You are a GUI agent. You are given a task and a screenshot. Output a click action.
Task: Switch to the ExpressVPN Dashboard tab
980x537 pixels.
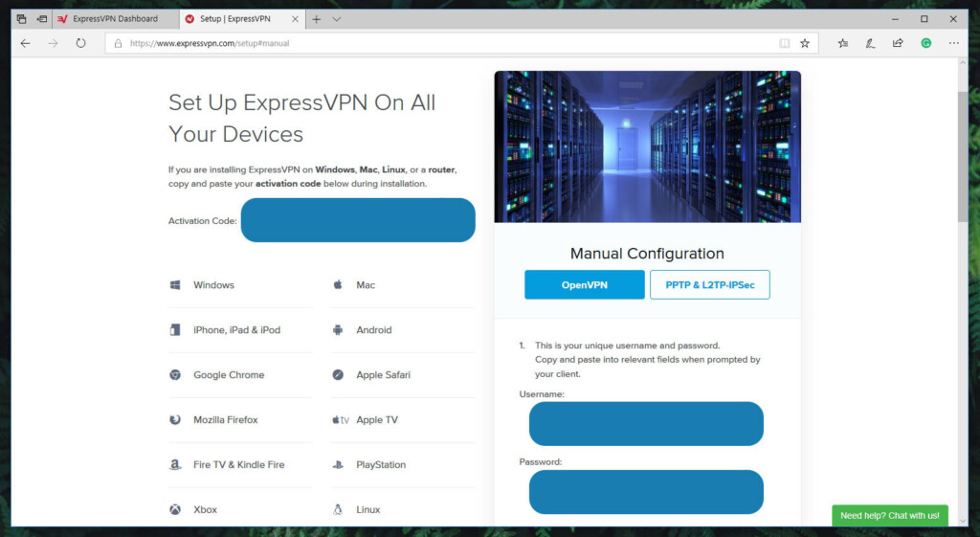116,19
